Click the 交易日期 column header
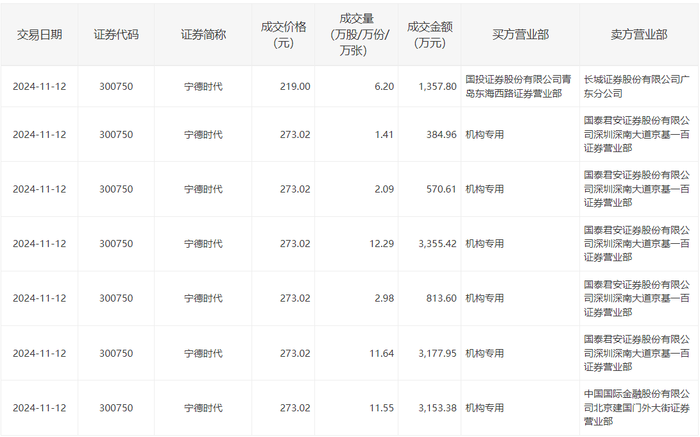This screenshot has height=437, width=700. pos(39,35)
